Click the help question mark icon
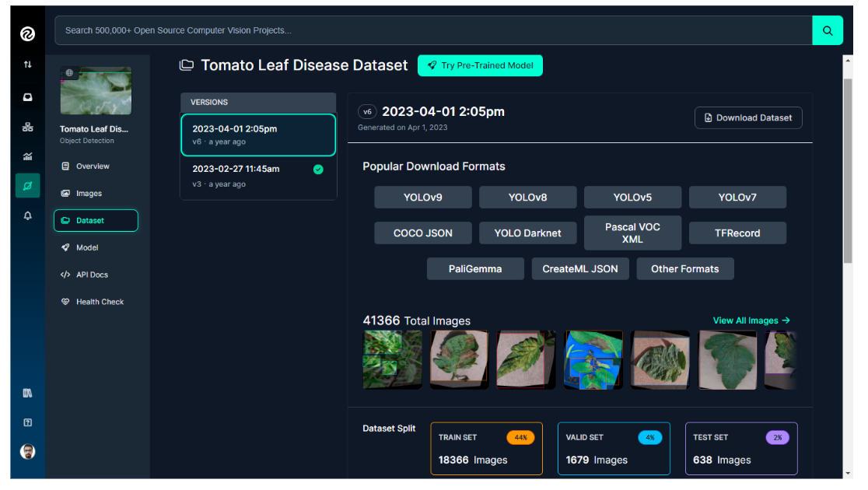The height and width of the screenshot is (490, 868). click(x=27, y=422)
